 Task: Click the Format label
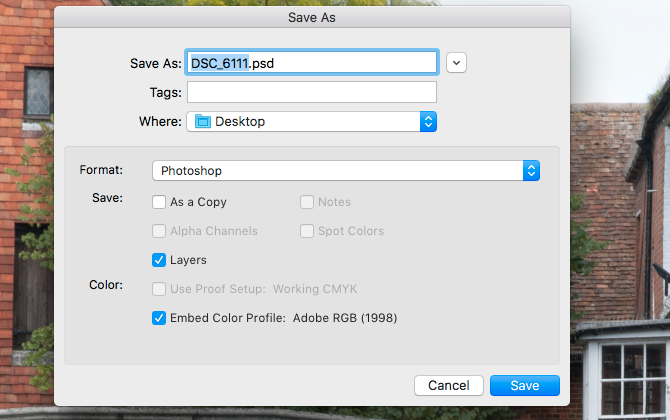pyautogui.click(x=99, y=170)
